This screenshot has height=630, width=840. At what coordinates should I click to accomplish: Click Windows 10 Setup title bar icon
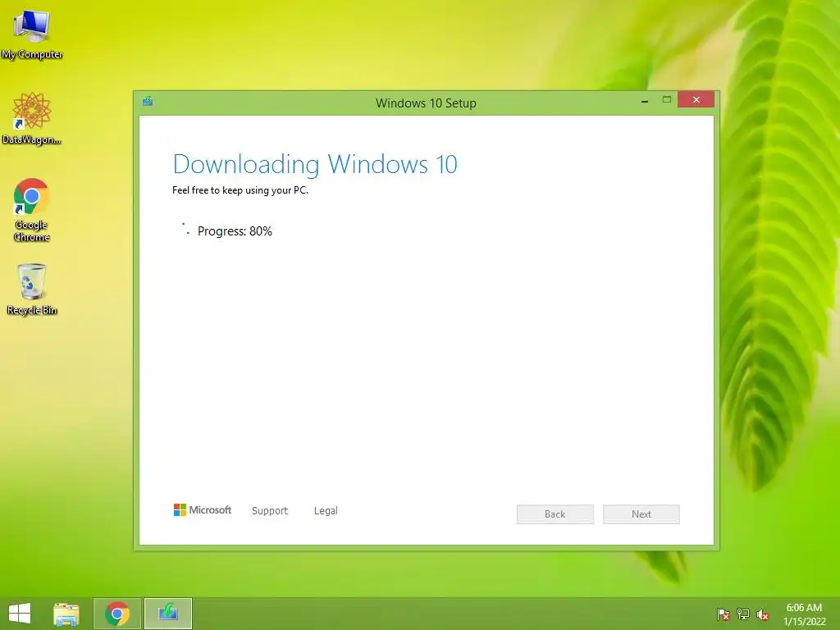point(148,101)
